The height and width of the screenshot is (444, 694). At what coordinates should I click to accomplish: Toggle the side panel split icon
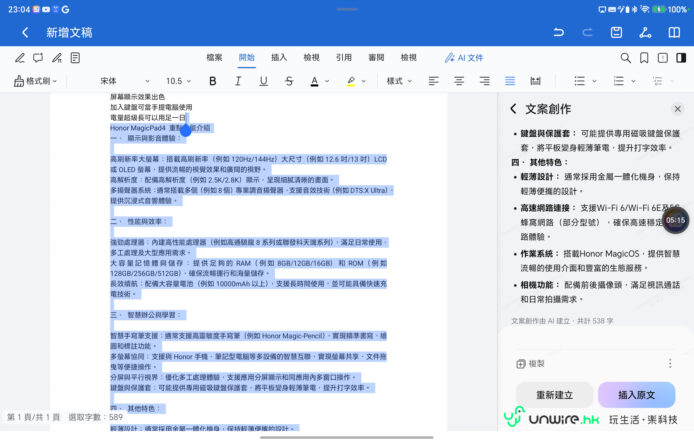coord(681,58)
